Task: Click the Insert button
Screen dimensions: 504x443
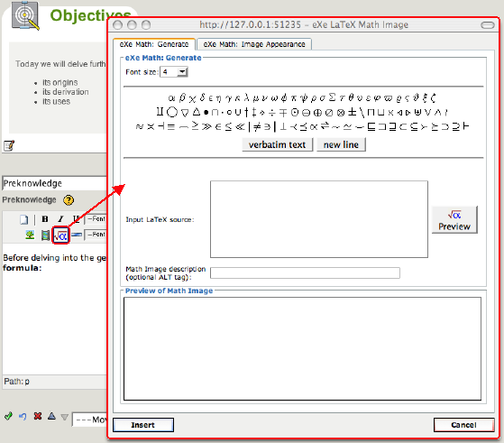Action: click(x=143, y=425)
